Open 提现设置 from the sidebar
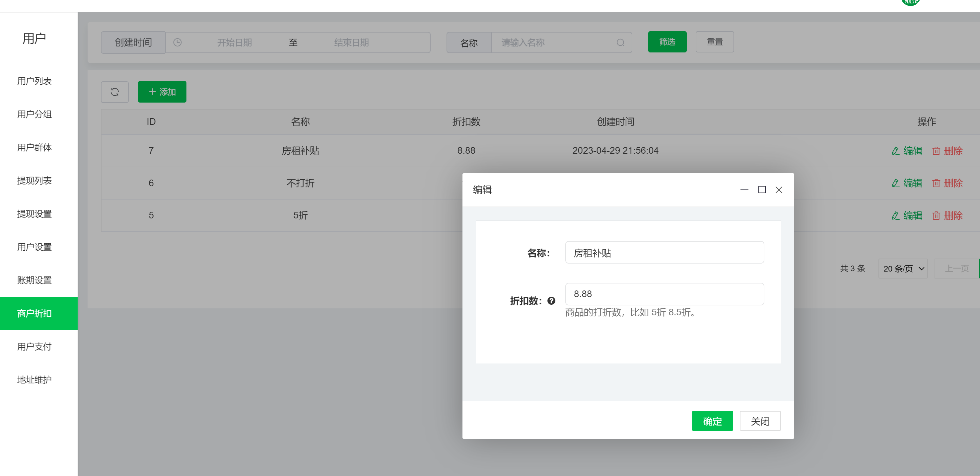This screenshot has width=980, height=476. (34, 214)
